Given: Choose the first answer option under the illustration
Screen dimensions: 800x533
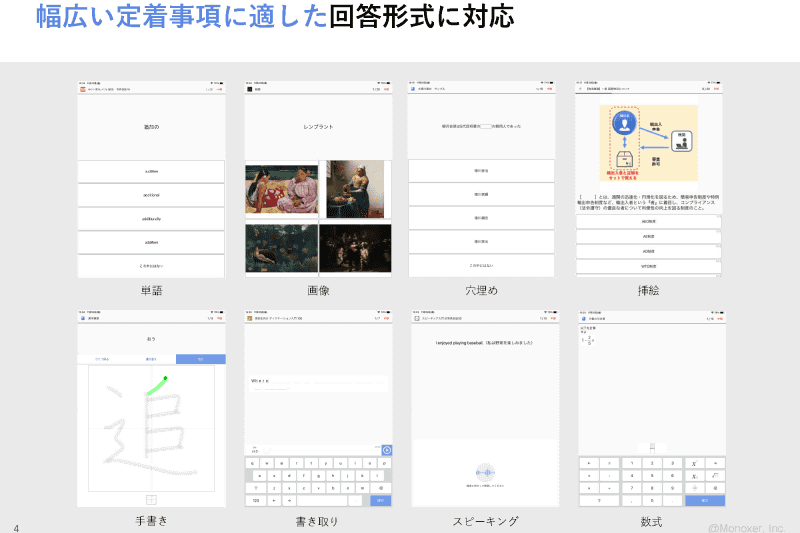Looking at the screenshot, I should (x=650, y=222).
